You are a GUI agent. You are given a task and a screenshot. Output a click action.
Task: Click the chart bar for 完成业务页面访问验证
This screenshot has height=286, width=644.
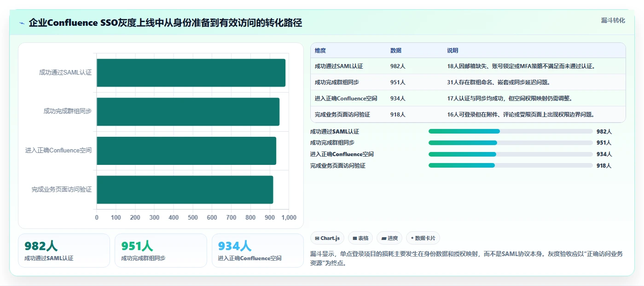[185, 189]
